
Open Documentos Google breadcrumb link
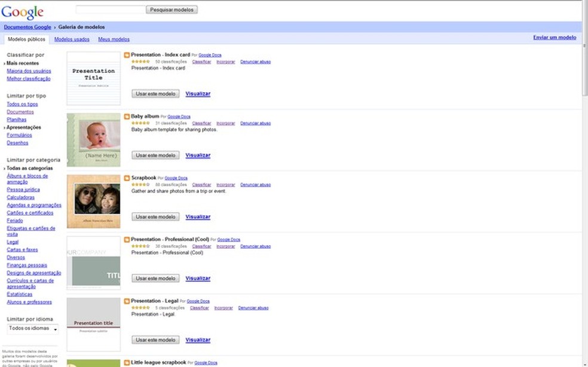tap(27, 27)
